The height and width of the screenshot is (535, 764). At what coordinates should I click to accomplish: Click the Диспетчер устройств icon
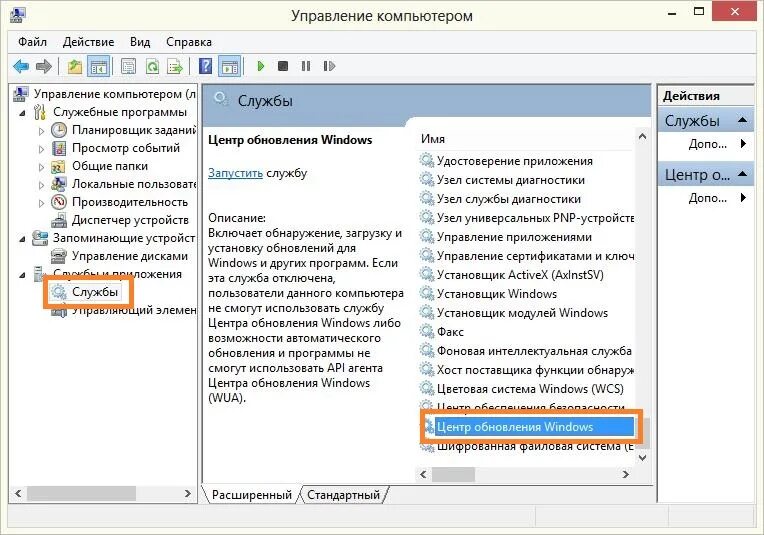(59, 220)
